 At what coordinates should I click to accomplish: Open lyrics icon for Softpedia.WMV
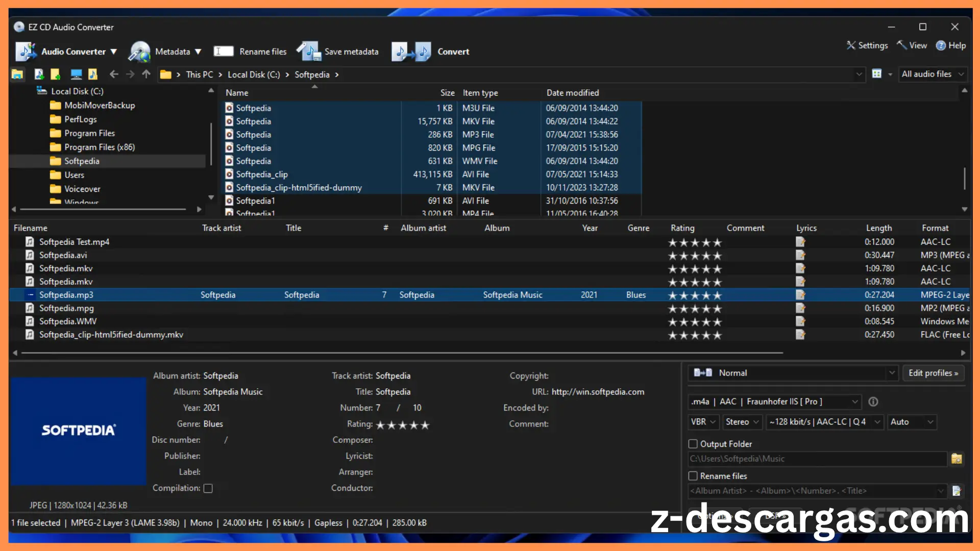(800, 321)
